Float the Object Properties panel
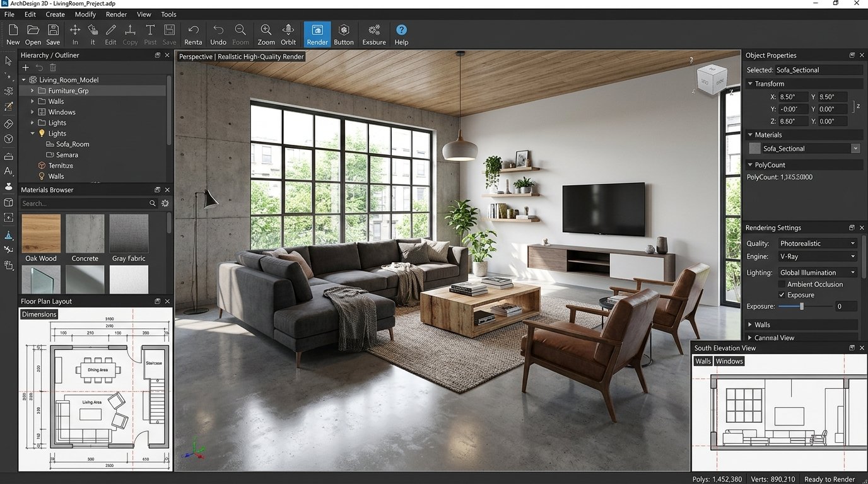Screen dimensions: 868x484 (x=852, y=55)
